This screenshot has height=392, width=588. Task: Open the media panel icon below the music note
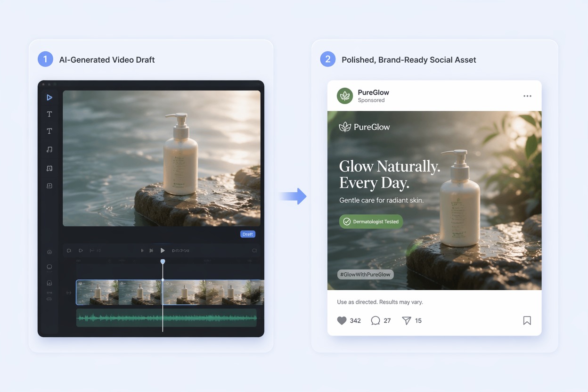coord(49,168)
